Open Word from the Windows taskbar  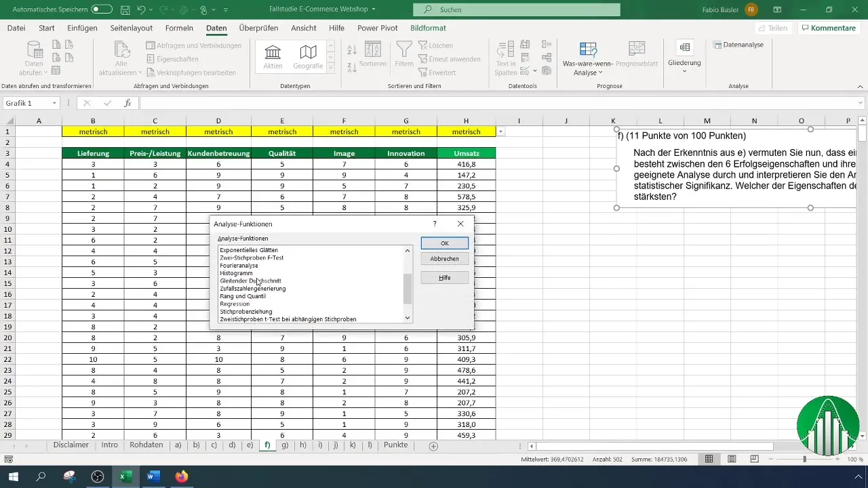[153, 477]
